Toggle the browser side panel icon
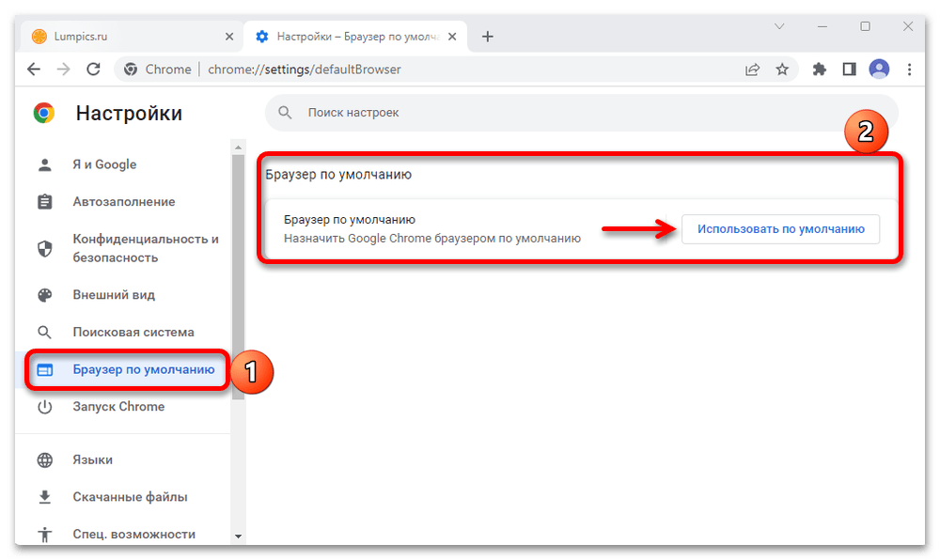The image size is (940, 560). 850,70
